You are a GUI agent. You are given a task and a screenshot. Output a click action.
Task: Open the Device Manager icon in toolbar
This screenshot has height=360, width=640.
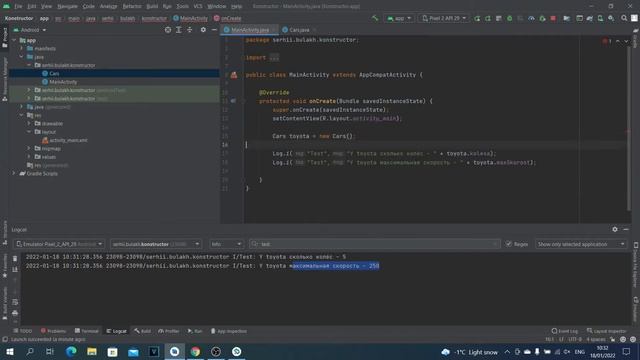600,18
